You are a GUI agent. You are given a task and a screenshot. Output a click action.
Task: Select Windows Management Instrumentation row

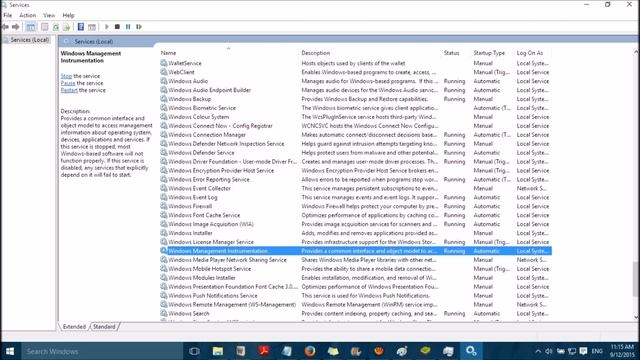[355, 251]
